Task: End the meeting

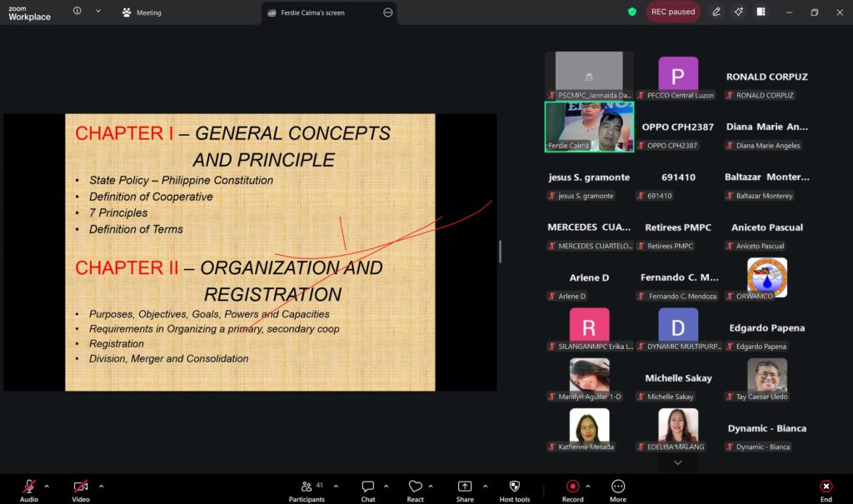Action: pyautogui.click(x=826, y=487)
